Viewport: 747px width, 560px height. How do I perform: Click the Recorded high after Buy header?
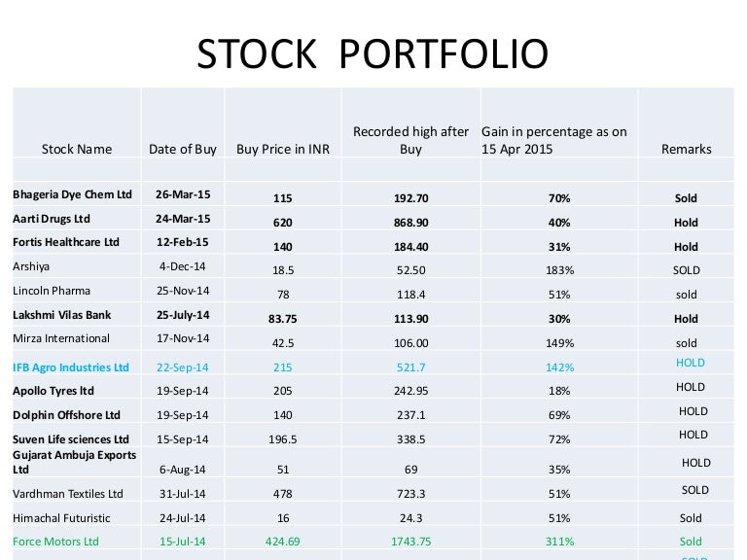[x=410, y=140]
